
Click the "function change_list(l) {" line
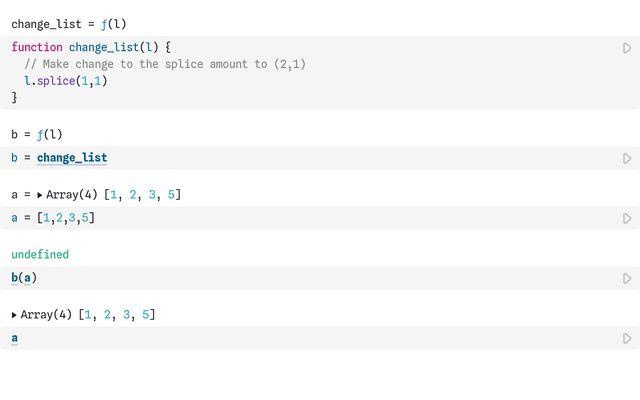pyautogui.click(x=91, y=47)
